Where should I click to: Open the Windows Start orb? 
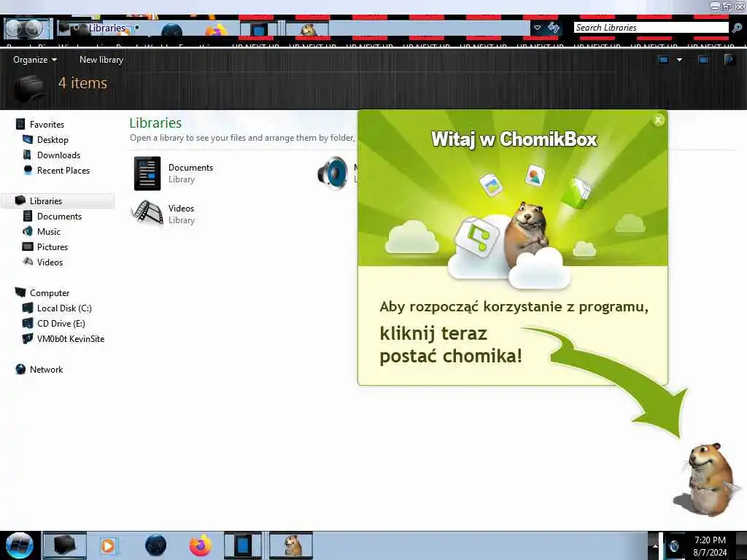coord(19,545)
